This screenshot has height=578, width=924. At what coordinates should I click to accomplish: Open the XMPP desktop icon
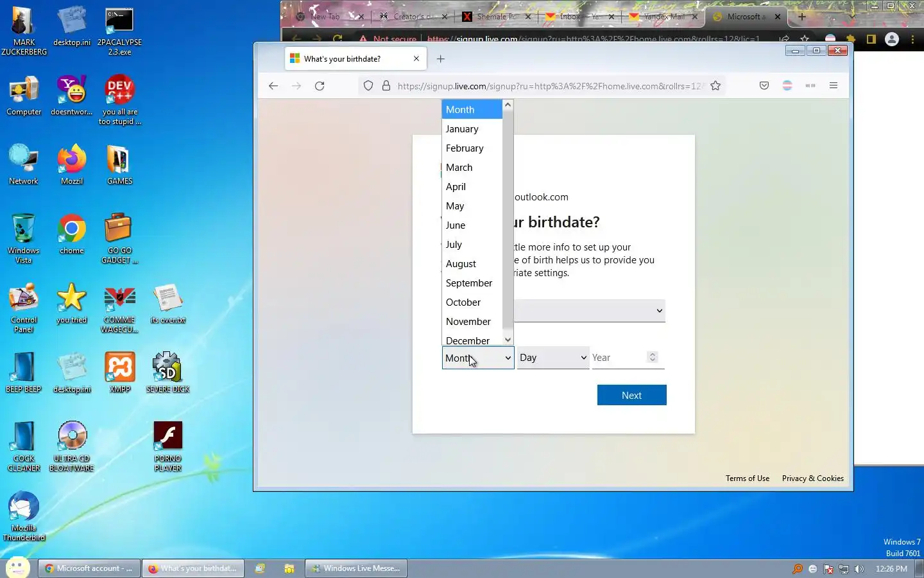coord(120,372)
